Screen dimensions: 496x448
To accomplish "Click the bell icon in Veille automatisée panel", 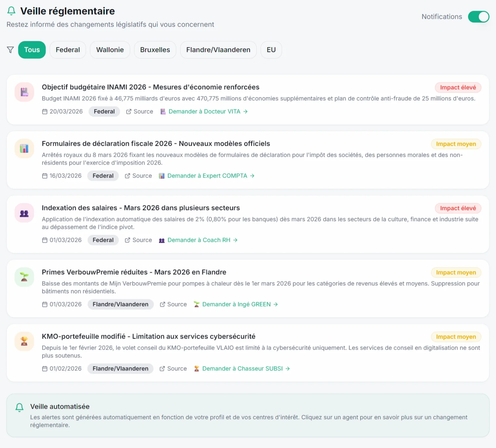I will click(19, 407).
